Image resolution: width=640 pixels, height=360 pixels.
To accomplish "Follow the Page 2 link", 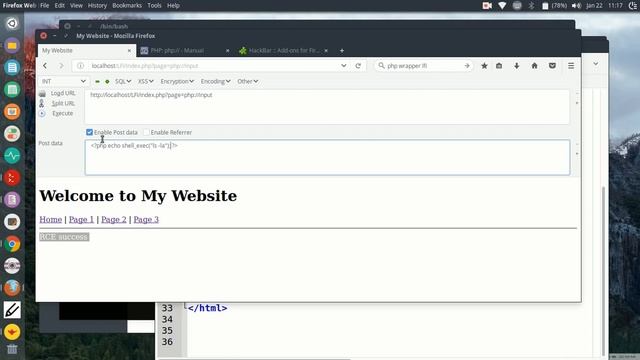I will click(x=114, y=220).
